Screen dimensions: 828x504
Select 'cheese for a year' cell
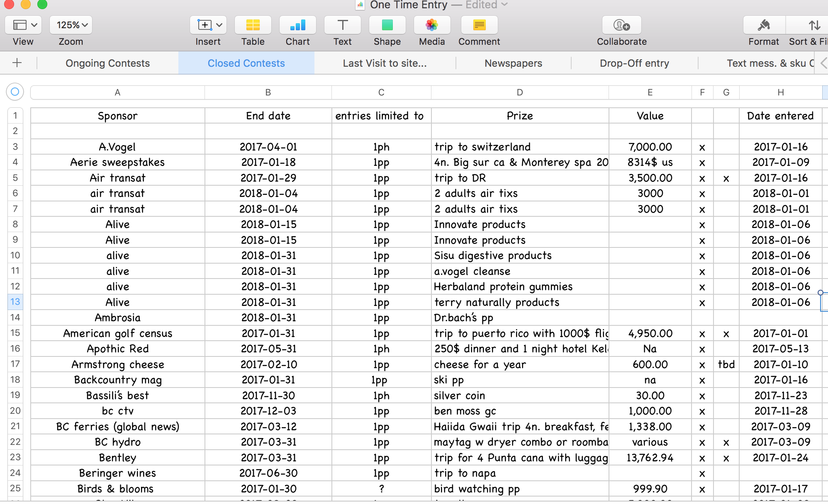pyautogui.click(x=520, y=364)
